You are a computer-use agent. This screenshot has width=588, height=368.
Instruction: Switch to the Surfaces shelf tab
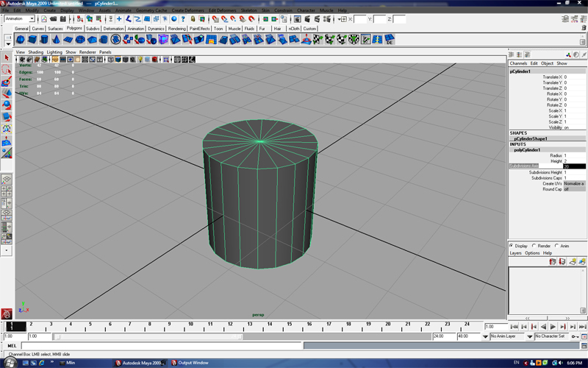click(55, 29)
